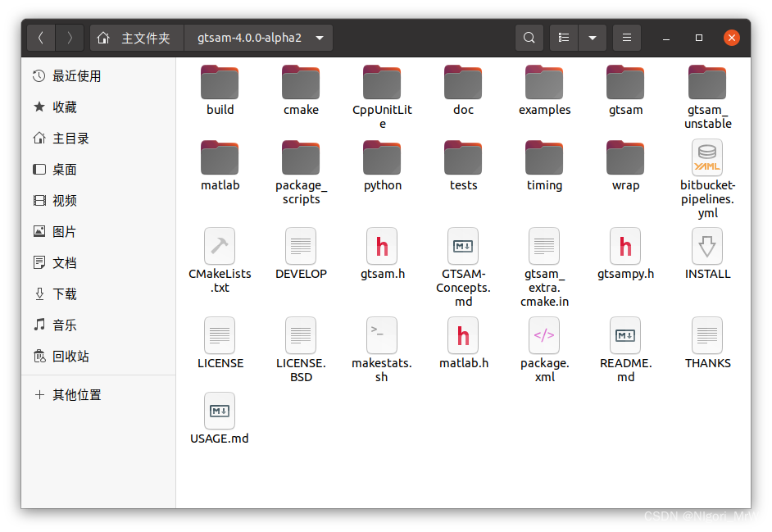Image resolution: width=772 pixels, height=532 pixels.
Task: Select the build folder
Action: coord(220,91)
